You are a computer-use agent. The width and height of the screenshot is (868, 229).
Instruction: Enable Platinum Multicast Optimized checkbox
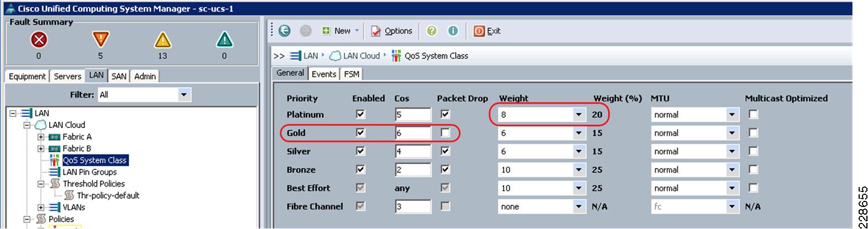point(753,114)
